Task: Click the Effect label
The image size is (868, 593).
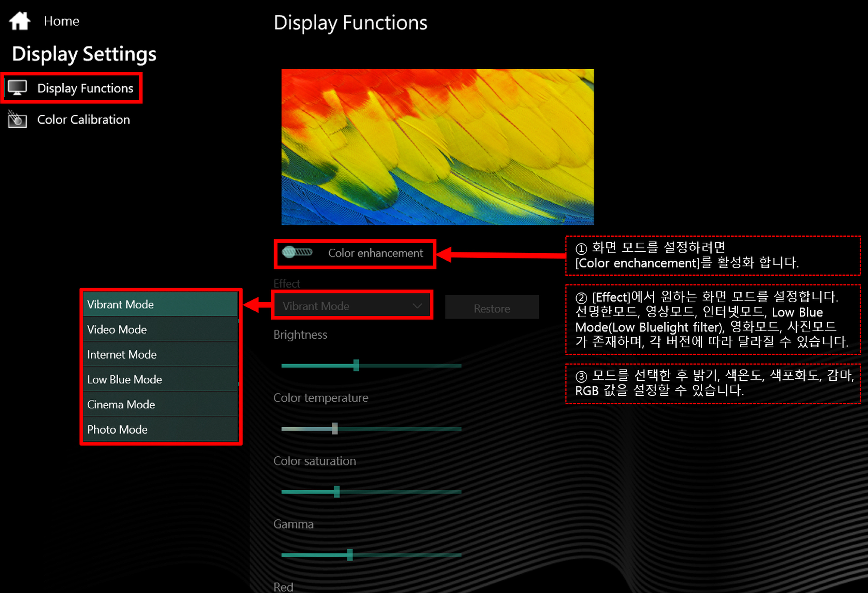Action: click(x=287, y=284)
